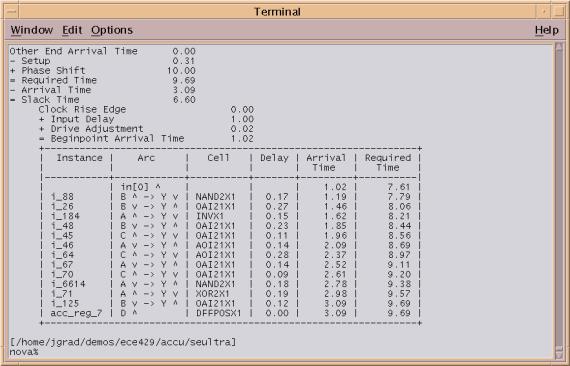The image size is (570, 366).
Task: Click instance i_48 in the table
Action: [62, 226]
